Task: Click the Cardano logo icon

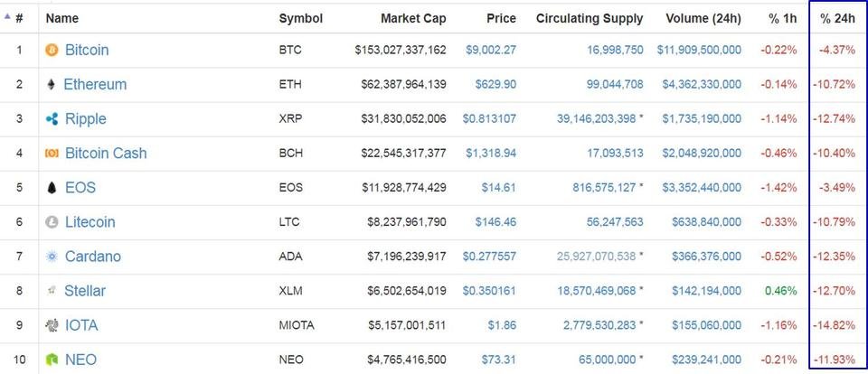Action: (52, 257)
